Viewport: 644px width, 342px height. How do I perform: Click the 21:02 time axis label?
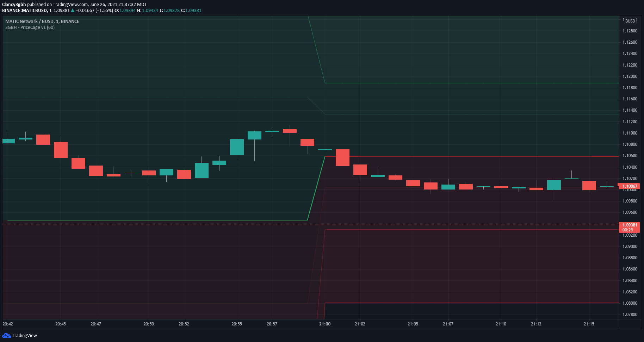click(x=360, y=324)
